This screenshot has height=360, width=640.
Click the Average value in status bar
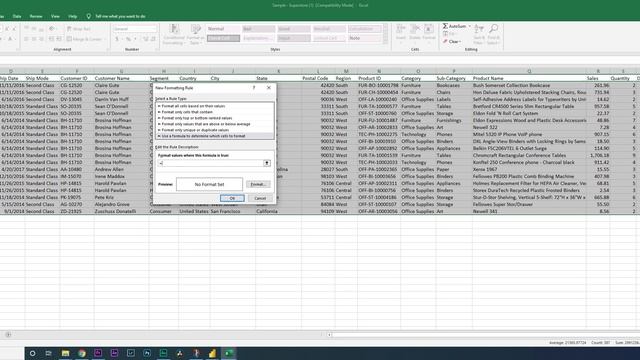point(567,343)
